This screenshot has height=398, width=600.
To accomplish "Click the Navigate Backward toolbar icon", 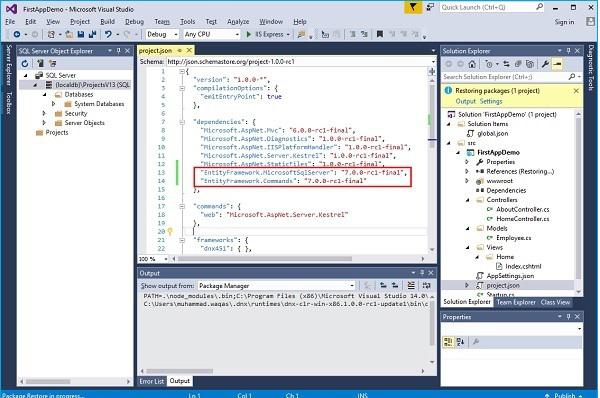I will [x=16, y=34].
